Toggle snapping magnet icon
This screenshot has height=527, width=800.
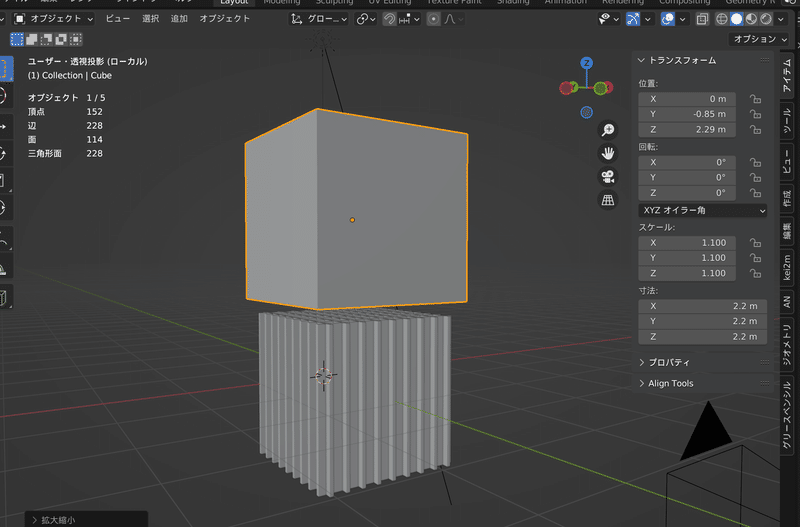389,19
